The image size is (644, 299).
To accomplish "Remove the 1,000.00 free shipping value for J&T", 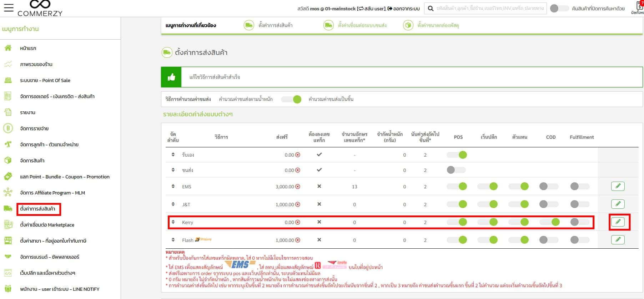I will pyautogui.click(x=298, y=204).
